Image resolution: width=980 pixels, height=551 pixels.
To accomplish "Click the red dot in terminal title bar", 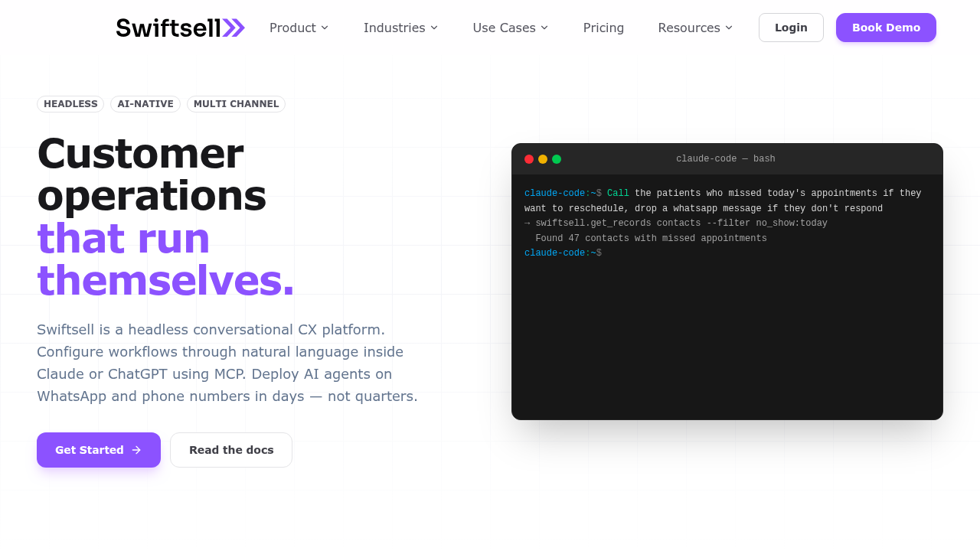I will click(x=529, y=159).
